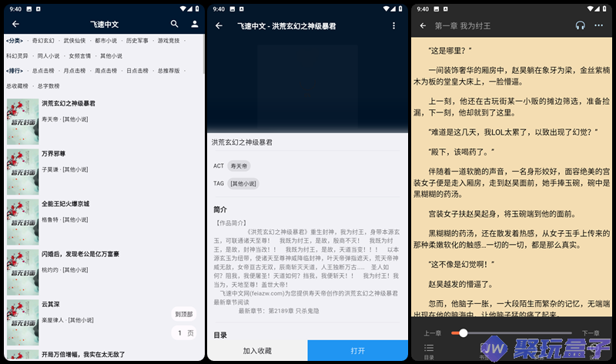Open the 总字数榜 ranking
Viewport: 616px width, 364px height.
[x=49, y=86]
